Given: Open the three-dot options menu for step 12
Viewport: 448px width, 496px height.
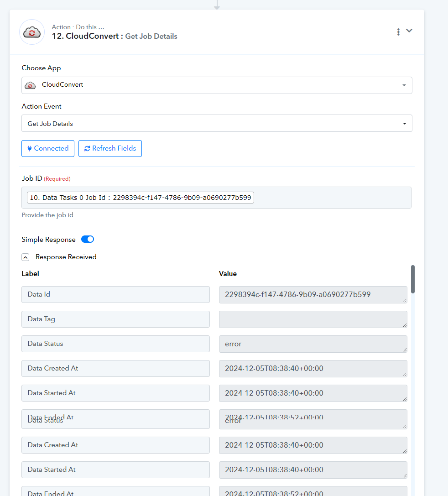Looking at the screenshot, I should (x=398, y=31).
